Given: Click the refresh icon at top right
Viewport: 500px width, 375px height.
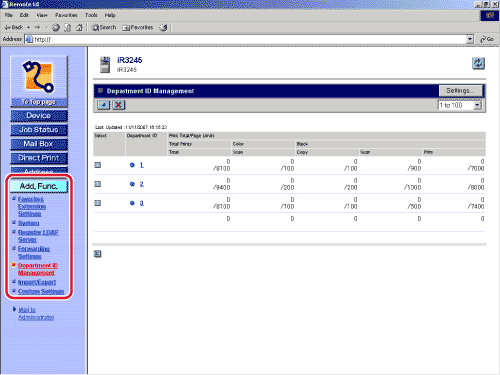Looking at the screenshot, I should [x=478, y=63].
